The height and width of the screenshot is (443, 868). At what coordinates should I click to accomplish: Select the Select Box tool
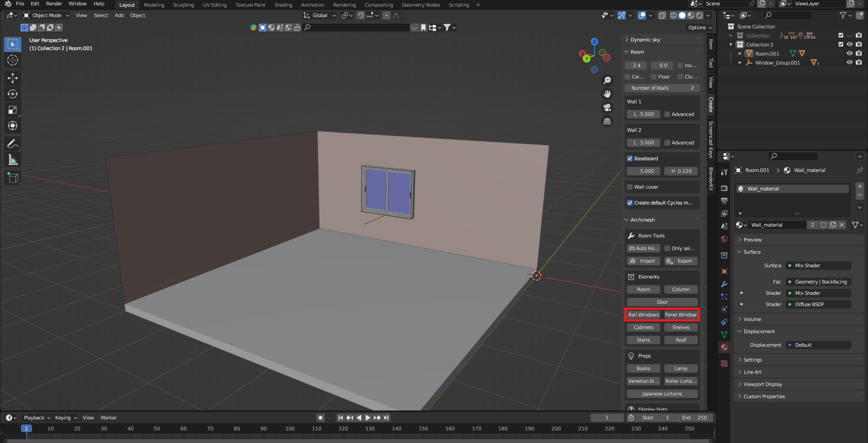(x=13, y=44)
